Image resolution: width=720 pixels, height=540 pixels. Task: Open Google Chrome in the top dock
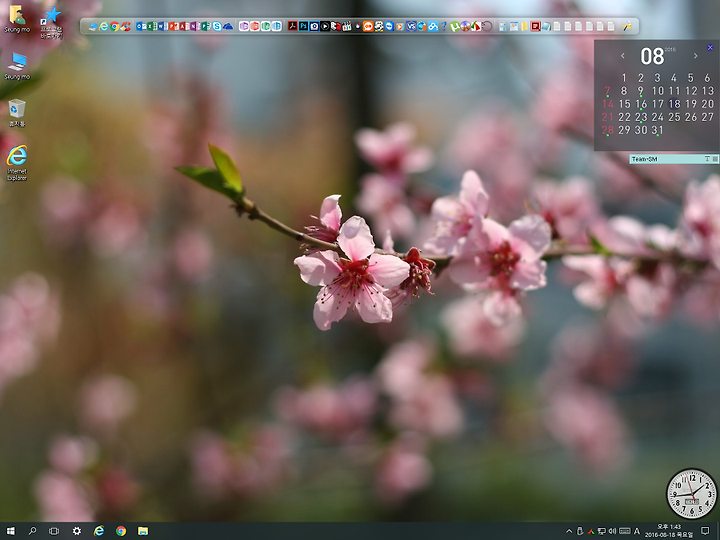(x=114, y=27)
